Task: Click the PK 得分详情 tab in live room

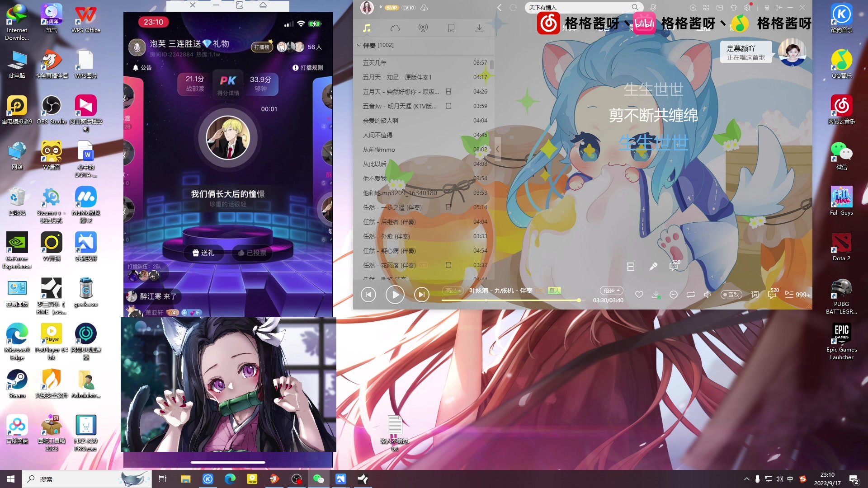Action: [x=228, y=85]
